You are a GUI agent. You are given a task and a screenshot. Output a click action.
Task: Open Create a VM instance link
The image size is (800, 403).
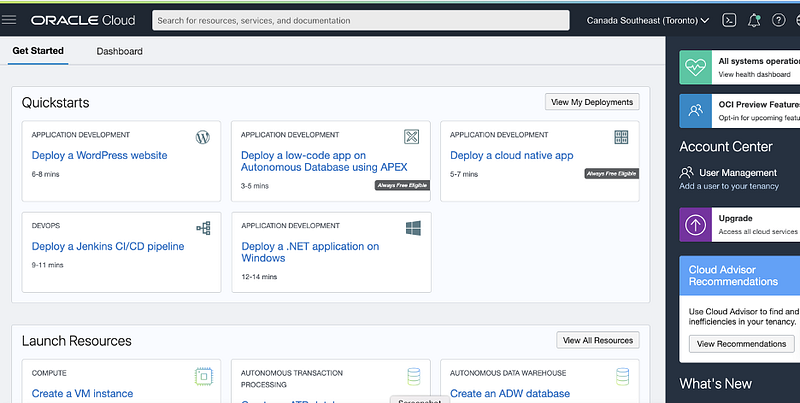click(82, 393)
